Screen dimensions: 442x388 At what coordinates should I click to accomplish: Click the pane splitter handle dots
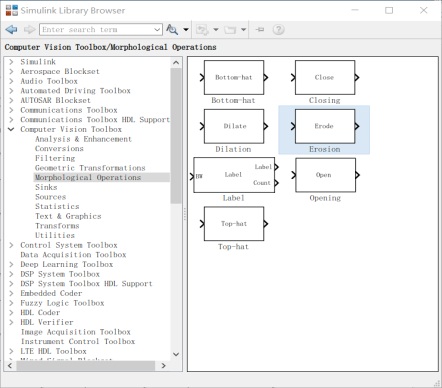pyautogui.click(x=185, y=214)
